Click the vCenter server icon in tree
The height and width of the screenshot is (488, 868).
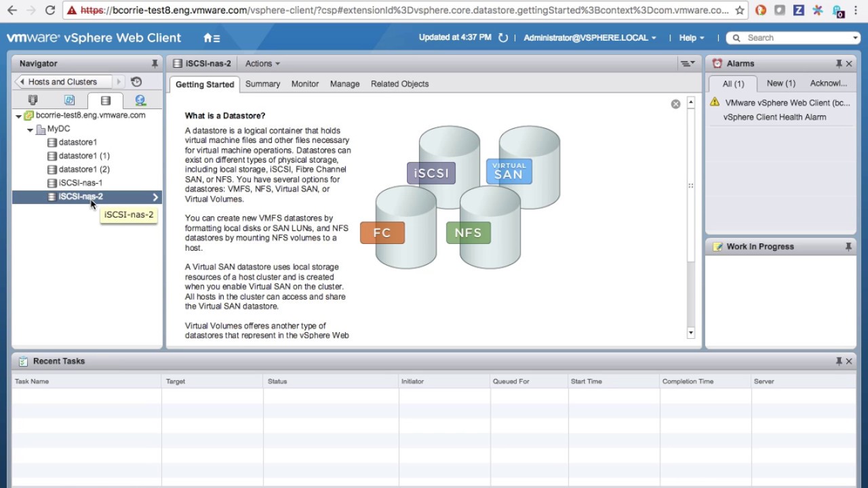pyautogui.click(x=28, y=115)
